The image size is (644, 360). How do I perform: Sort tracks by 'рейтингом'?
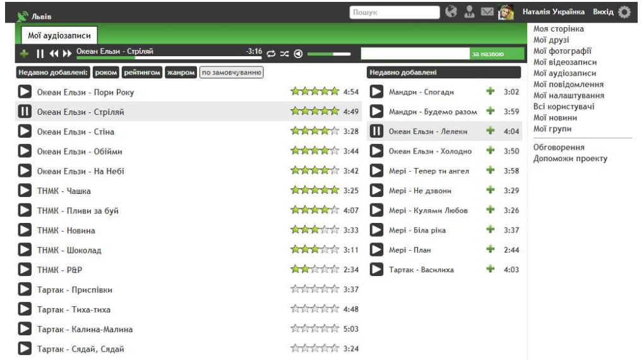pos(142,73)
